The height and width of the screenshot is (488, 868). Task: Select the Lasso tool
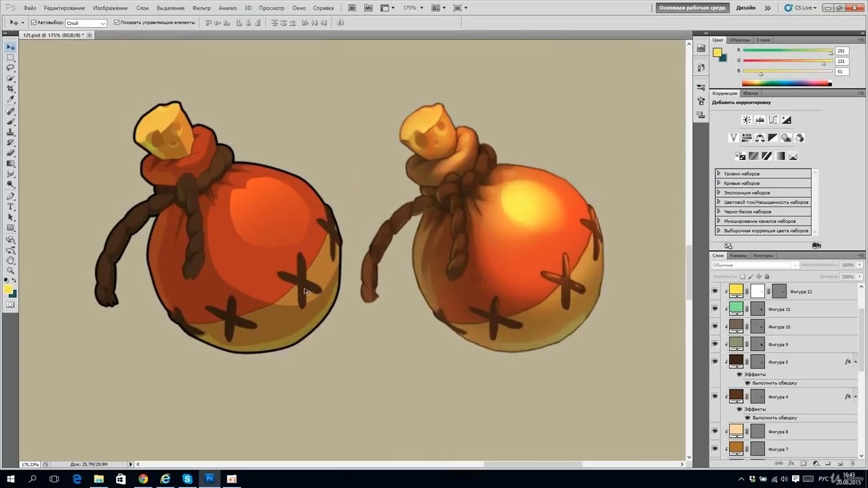coord(11,68)
